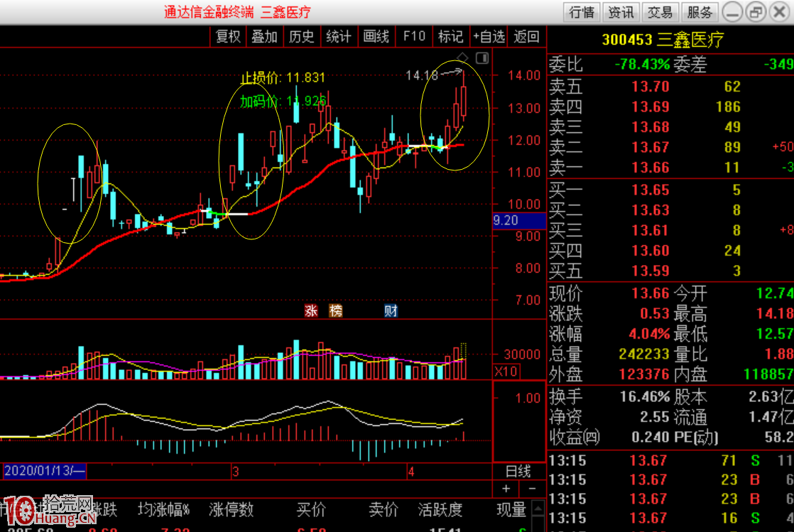Click the 日线 period selector
Viewport: 794px width, 532px height.
point(518,471)
